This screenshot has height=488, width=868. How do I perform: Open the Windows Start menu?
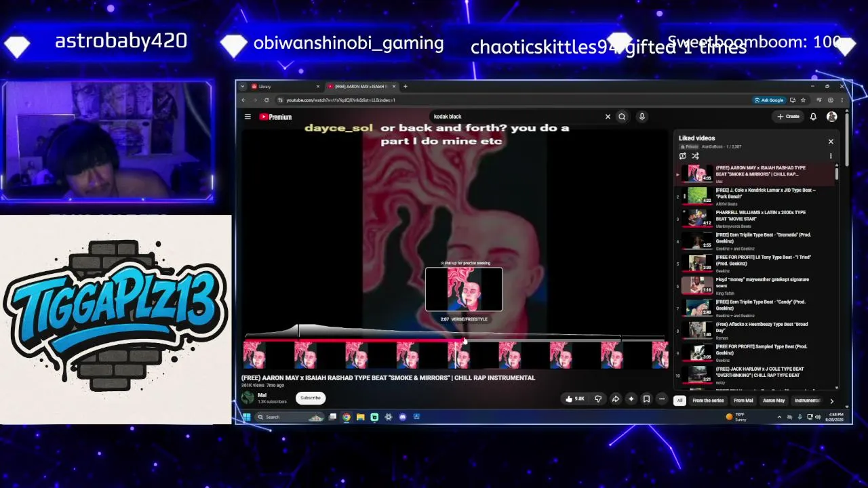click(x=246, y=417)
